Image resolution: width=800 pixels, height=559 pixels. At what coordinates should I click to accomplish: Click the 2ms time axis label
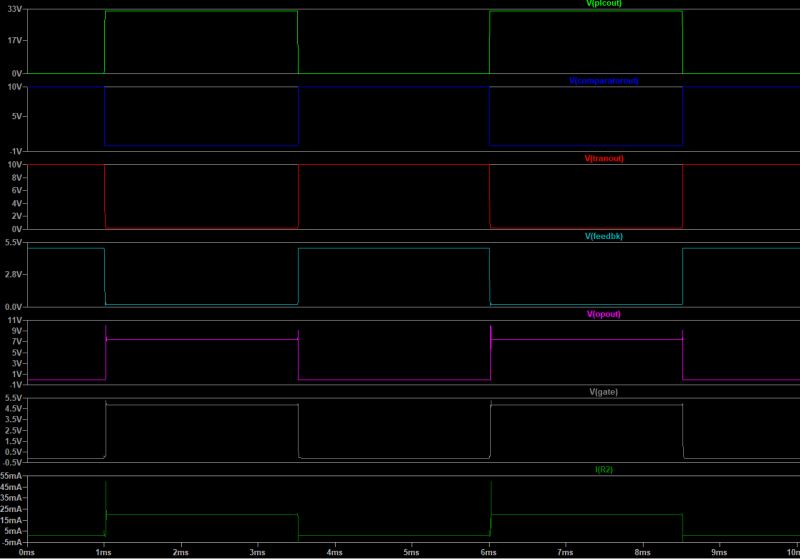181,552
